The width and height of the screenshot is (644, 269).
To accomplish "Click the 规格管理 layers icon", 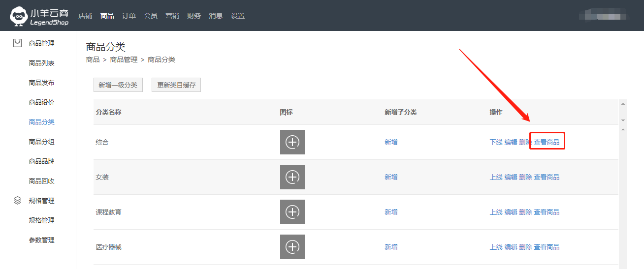I will pos(18,201).
